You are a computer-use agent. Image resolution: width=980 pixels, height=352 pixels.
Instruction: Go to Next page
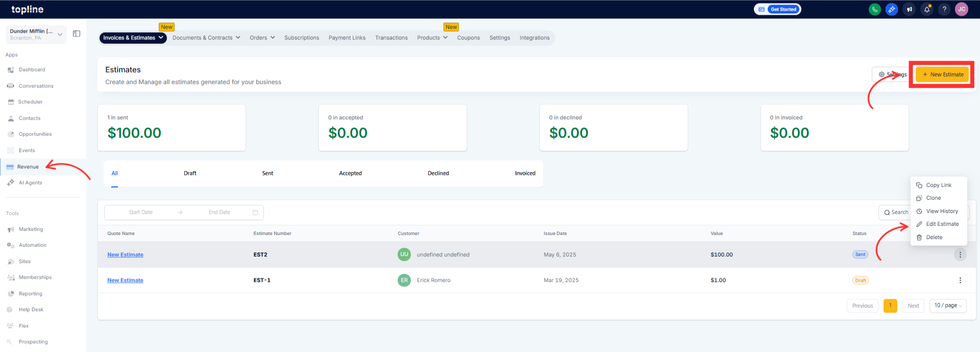coord(913,306)
